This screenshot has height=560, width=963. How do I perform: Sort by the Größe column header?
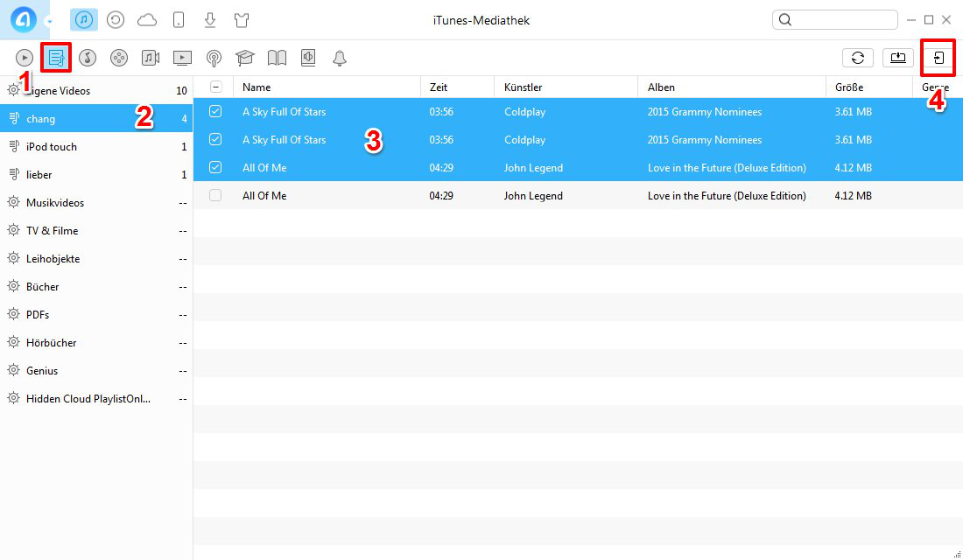click(869, 87)
